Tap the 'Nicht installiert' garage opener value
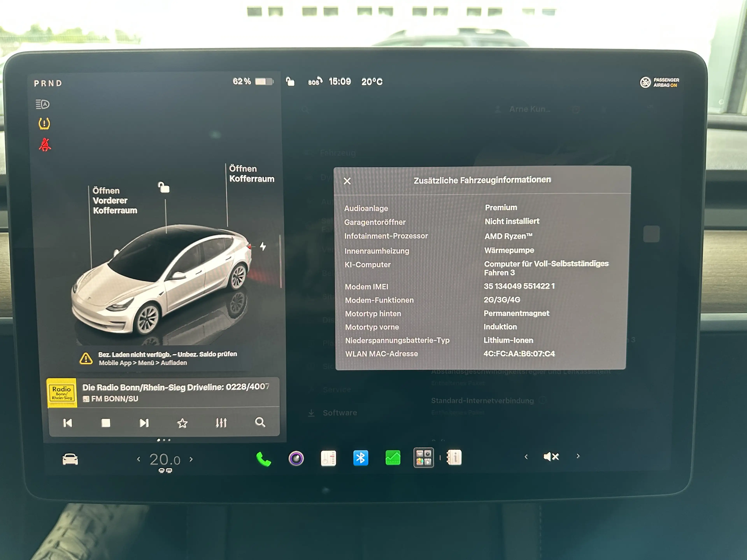The image size is (747, 560). [512, 221]
